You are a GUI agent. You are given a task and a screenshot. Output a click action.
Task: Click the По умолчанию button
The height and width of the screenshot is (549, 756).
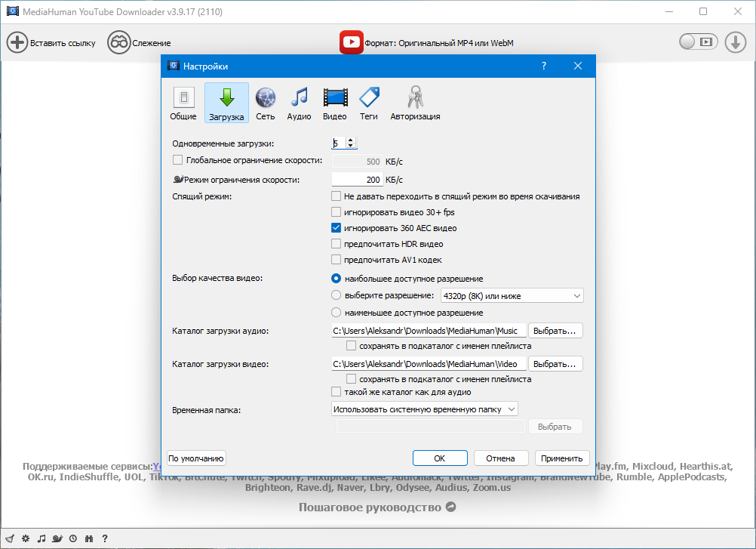pyautogui.click(x=196, y=458)
